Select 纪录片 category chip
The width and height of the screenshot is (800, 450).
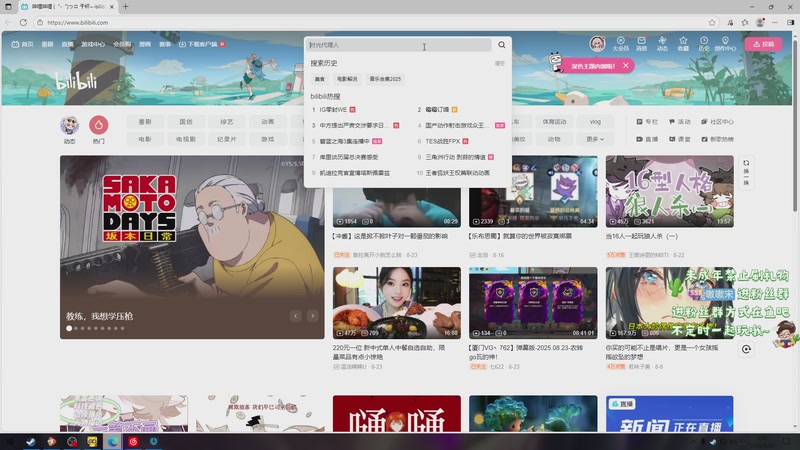click(227, 139)
